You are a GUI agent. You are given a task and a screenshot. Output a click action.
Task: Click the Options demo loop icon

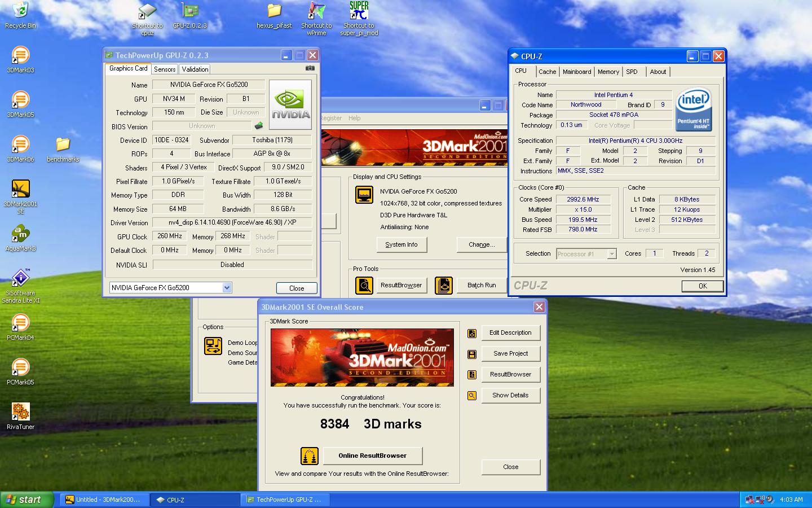pos(213,346)
